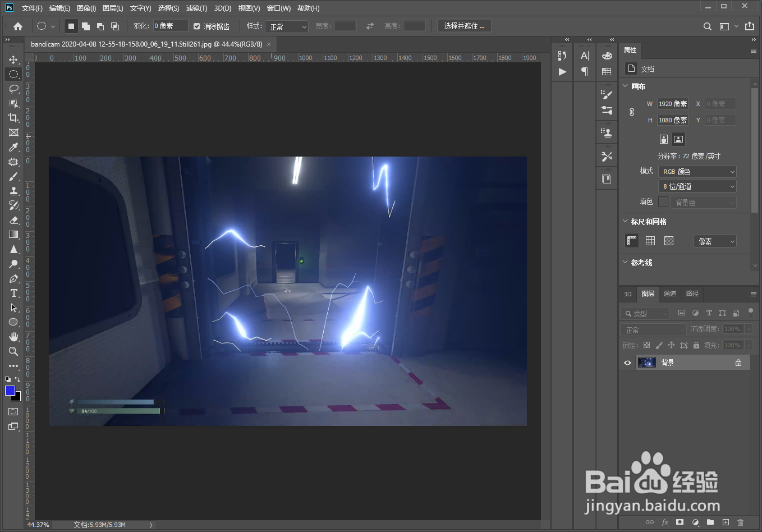Click the blue foreground color swatch

(x=10, y=391)
